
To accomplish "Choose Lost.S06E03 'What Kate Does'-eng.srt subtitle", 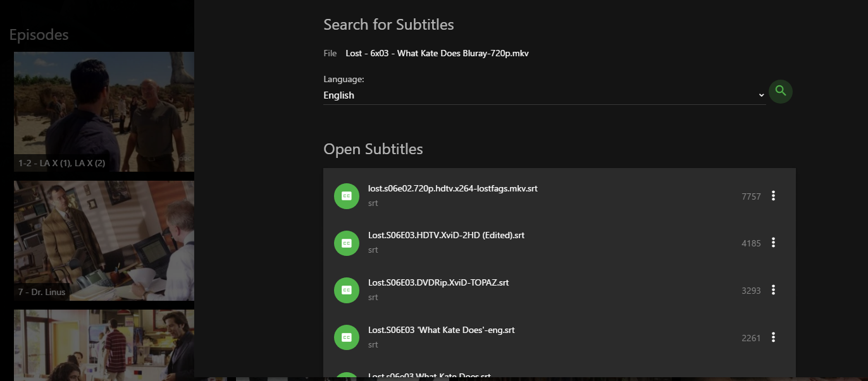I will click(441, 330).
